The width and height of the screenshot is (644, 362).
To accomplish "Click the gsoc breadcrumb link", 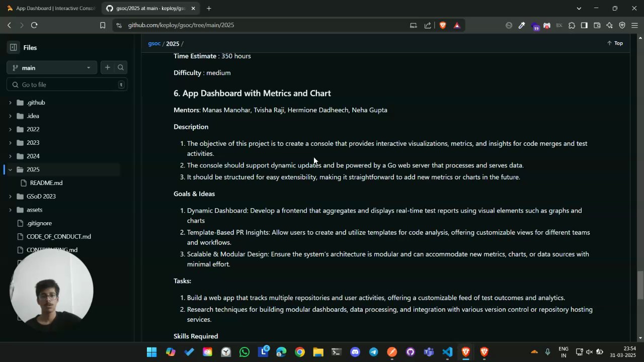I will (154, 44).
